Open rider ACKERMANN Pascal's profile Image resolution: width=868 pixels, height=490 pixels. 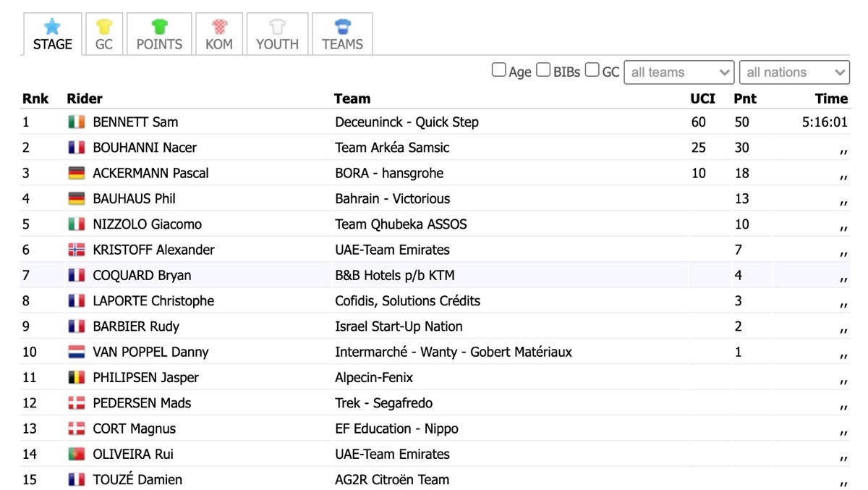tap(150, 173)
